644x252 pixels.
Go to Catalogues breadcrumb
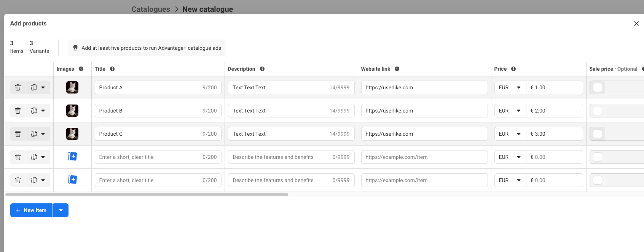point(151,9)
